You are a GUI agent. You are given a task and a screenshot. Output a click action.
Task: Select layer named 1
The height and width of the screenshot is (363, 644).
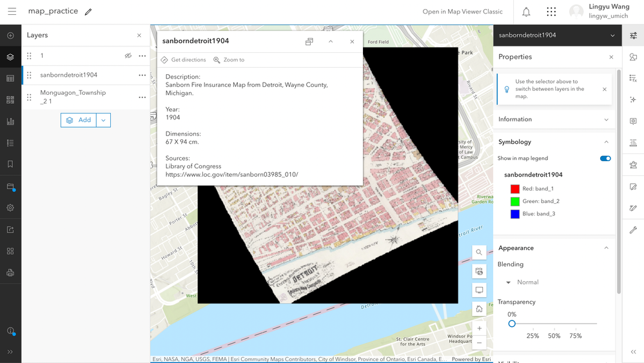point(86,56)
